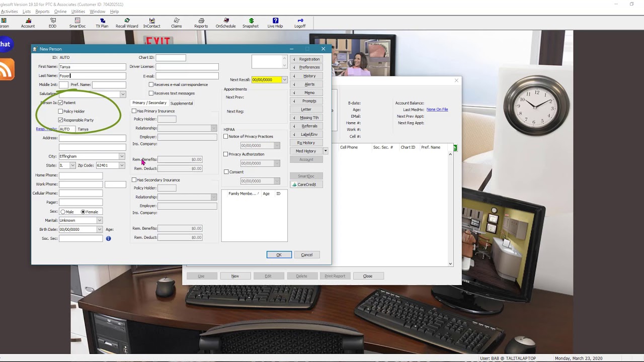Check Has Secondary Insurance
644x362 pixels.
click(134, 180)
